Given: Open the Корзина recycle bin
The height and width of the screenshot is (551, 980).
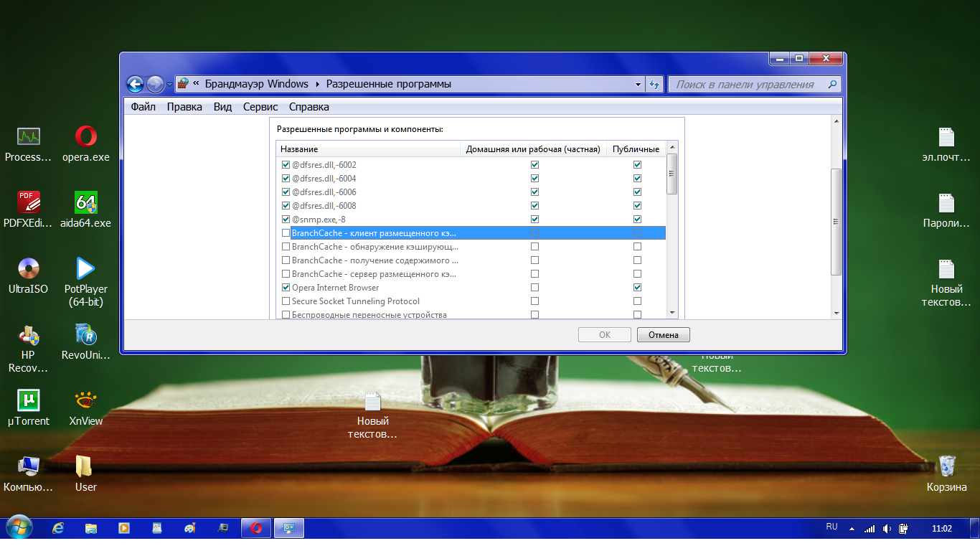Looking at the screenshot, I should (946, 467).
